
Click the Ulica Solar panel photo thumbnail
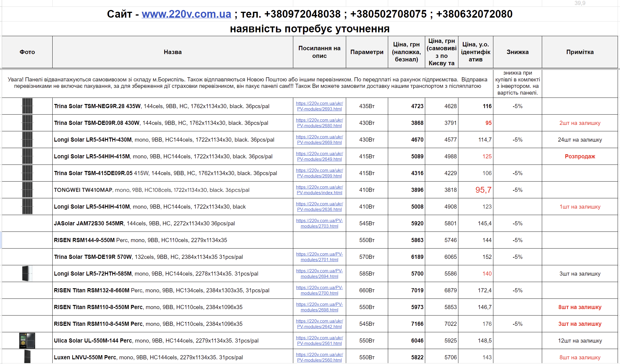click(27, 340)
